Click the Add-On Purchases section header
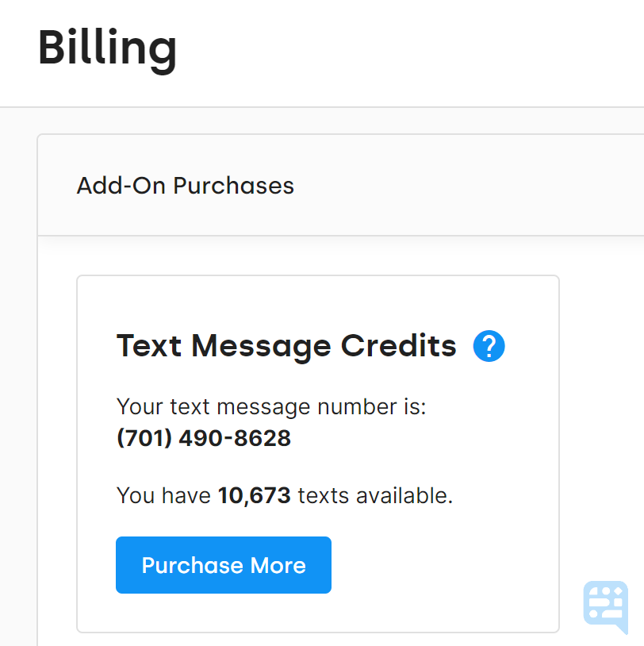This screenshot has height=646, width=644. (x=185, y=185)
